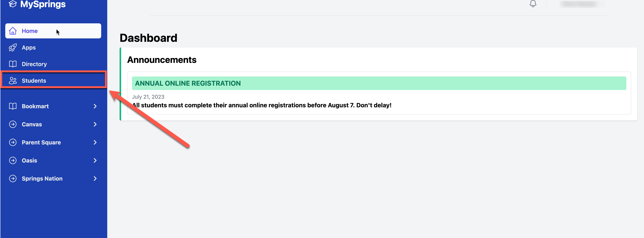Click the Students people icon
This screenshot has width=644, height=238.
(13, 81)
